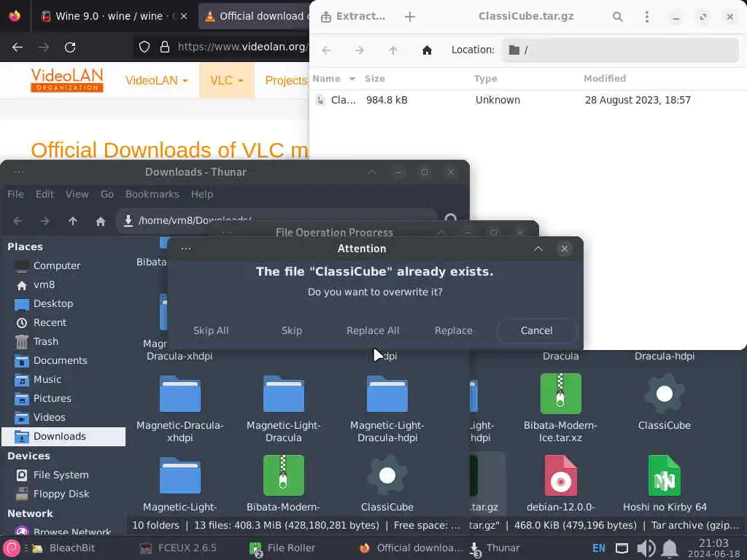The height and width of the screenshot is (560, 747).
Task: Open Firefox VLC dropdown menu
Action: [x=227, y=80]
